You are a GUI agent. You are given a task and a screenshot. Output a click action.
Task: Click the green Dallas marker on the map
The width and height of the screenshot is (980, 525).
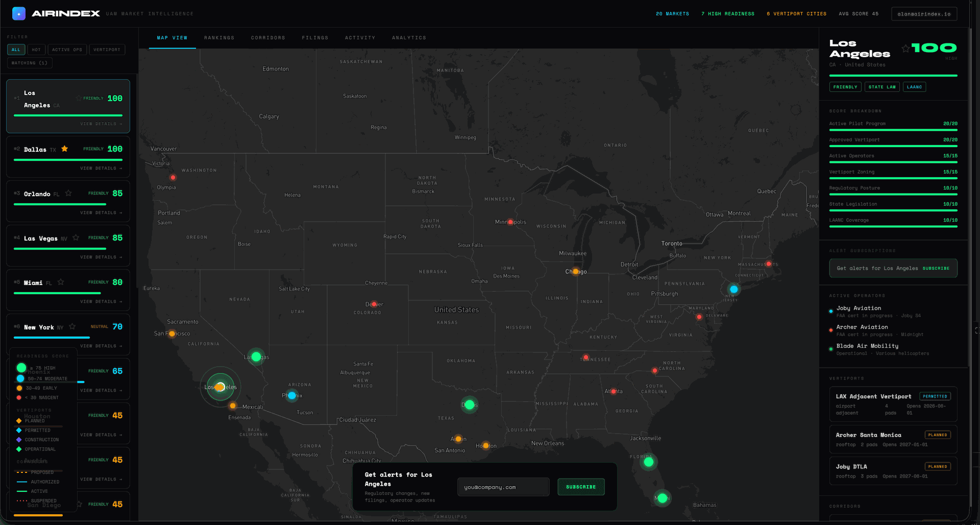(x=469, y=404)
